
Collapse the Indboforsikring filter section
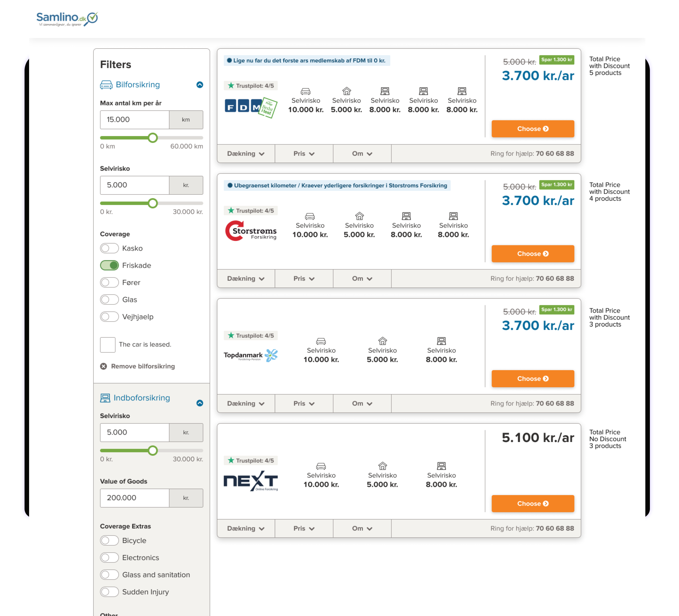200,403
